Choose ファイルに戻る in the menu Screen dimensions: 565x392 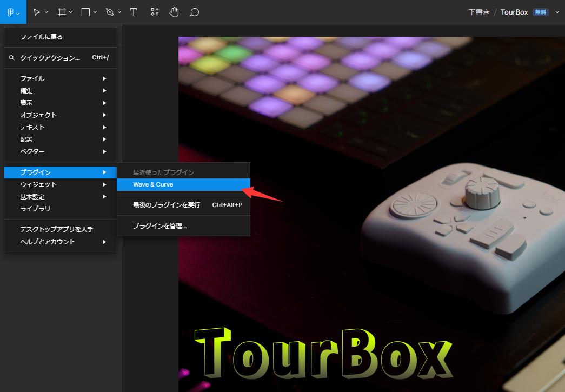(x=60, y=37)
